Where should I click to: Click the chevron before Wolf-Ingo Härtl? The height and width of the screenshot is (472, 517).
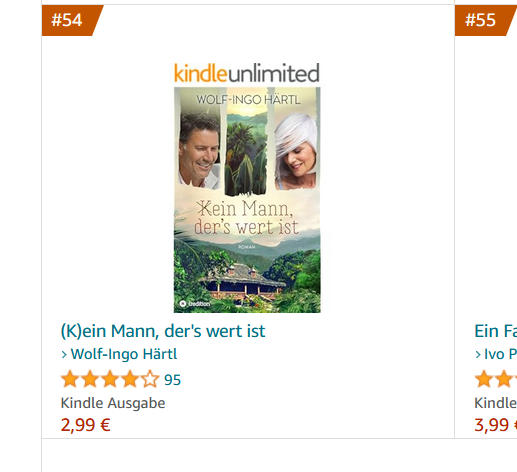pyautogui.click(x=64, y=355)
